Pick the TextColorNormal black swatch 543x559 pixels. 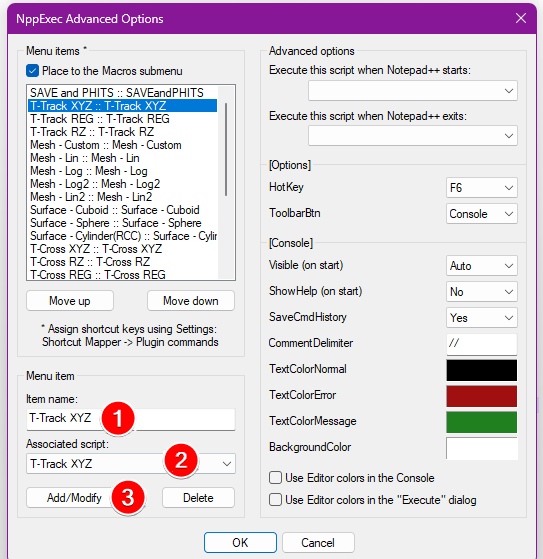481,370
